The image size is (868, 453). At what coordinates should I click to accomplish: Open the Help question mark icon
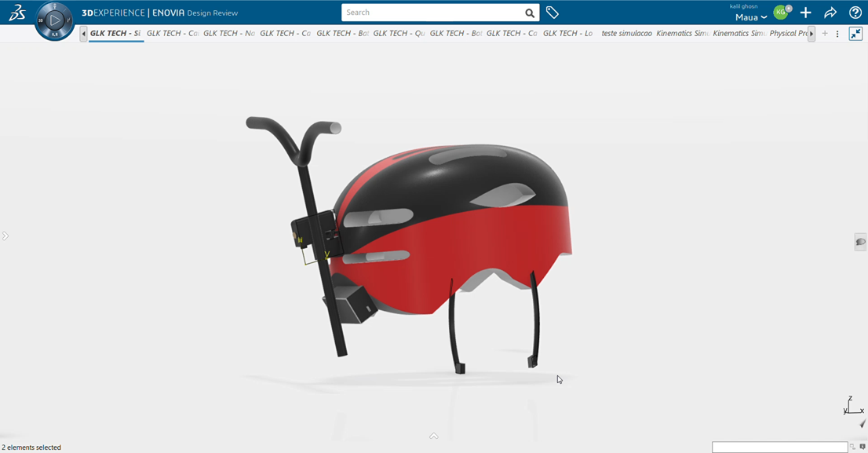(855, 13)
